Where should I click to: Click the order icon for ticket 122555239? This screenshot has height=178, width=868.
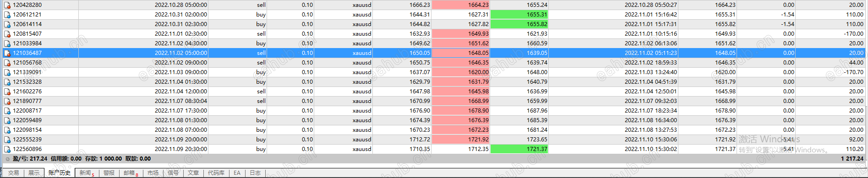(7, 140)
